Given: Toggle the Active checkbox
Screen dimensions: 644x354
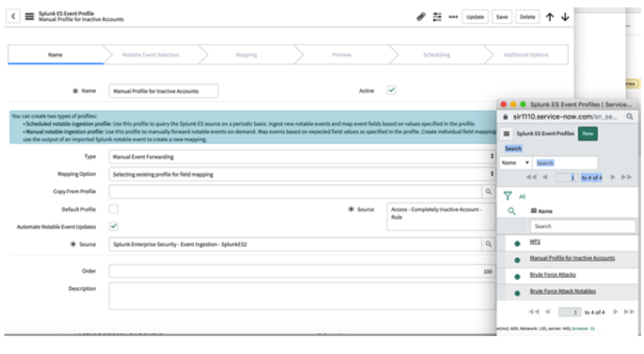Looking at the screenshot, I should 391,90.
